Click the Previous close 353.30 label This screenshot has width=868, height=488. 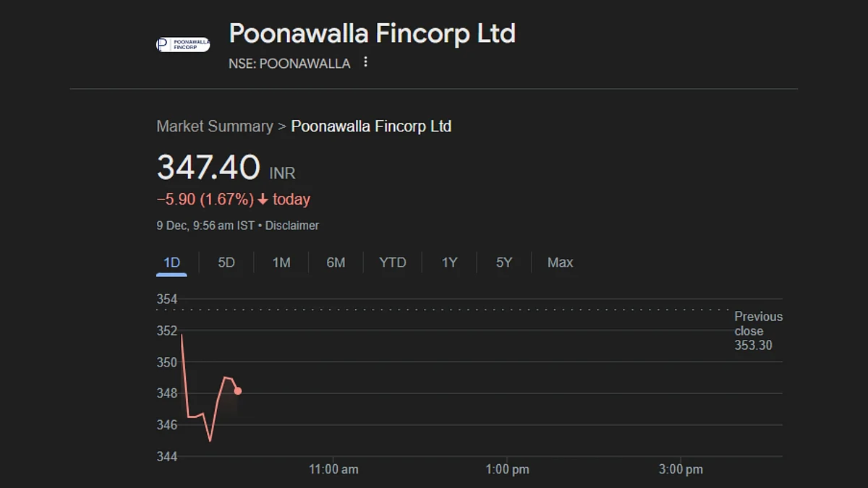[x=759, y=331]
